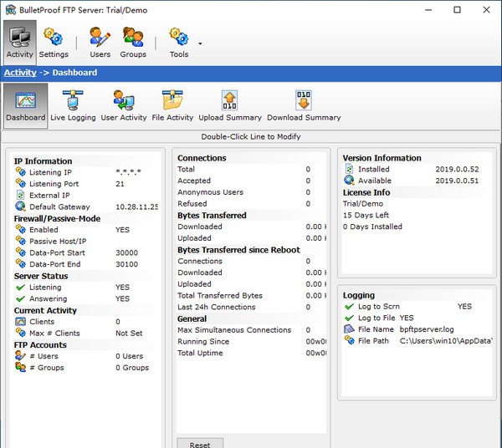Show the Upload Summary report
502x448 pixels.
click(x=230, y=106)
